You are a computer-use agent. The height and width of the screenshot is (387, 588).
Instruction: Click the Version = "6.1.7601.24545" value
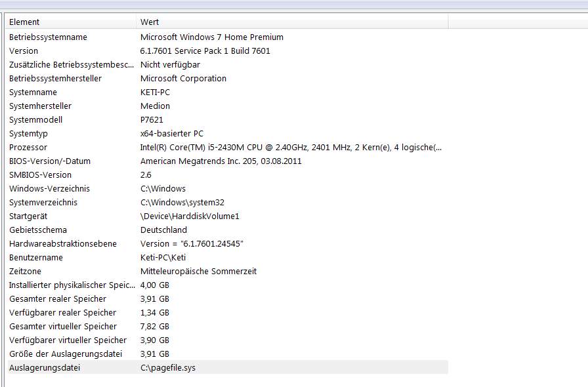point(192,244)
